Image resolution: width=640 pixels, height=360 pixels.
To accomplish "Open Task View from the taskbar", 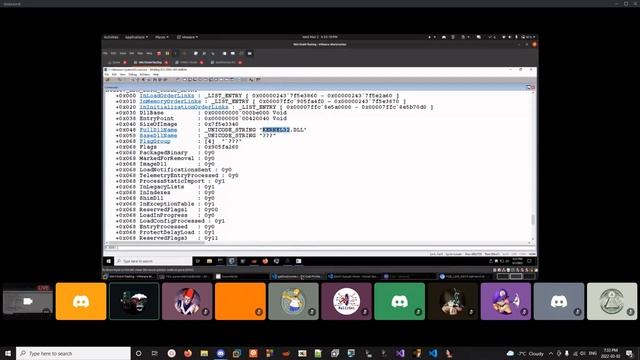I will tap(155, 353).
